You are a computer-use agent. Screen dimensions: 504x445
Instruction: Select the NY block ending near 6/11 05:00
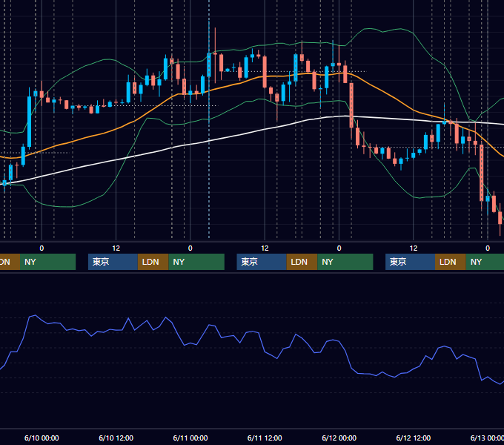[196, 262]
